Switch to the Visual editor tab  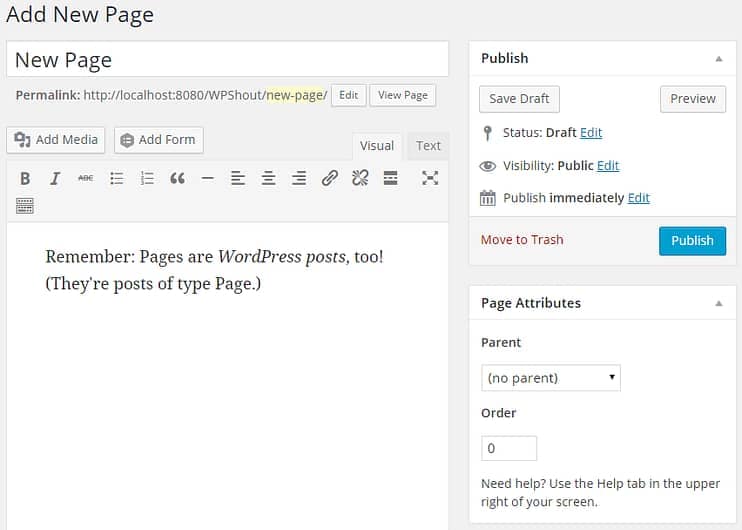coord(377,146)
